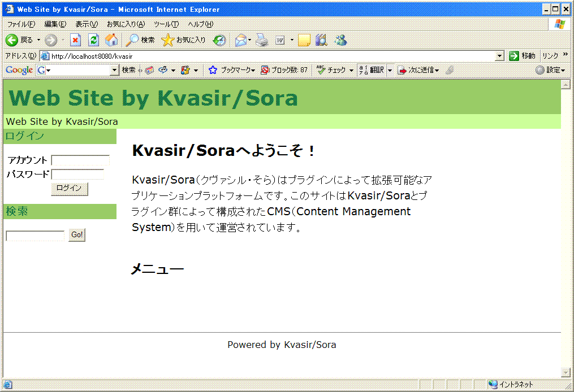Open the View menu (表示)
The image size is (574, 392).
[87, 24]
